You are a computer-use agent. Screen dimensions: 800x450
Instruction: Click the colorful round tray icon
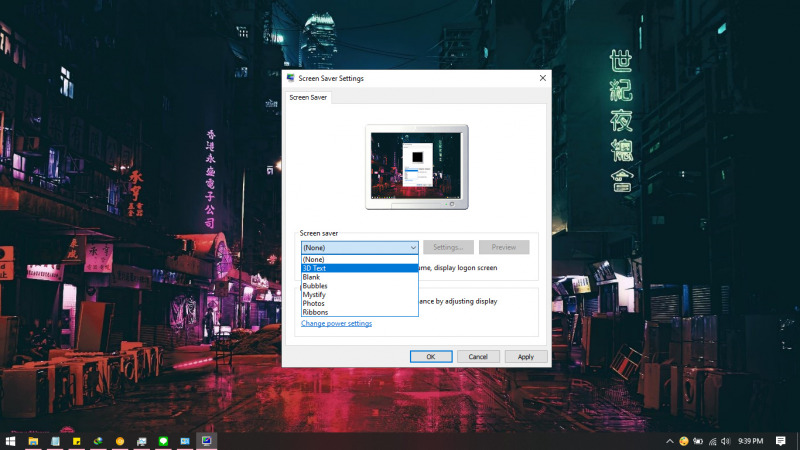pos(684,441)
